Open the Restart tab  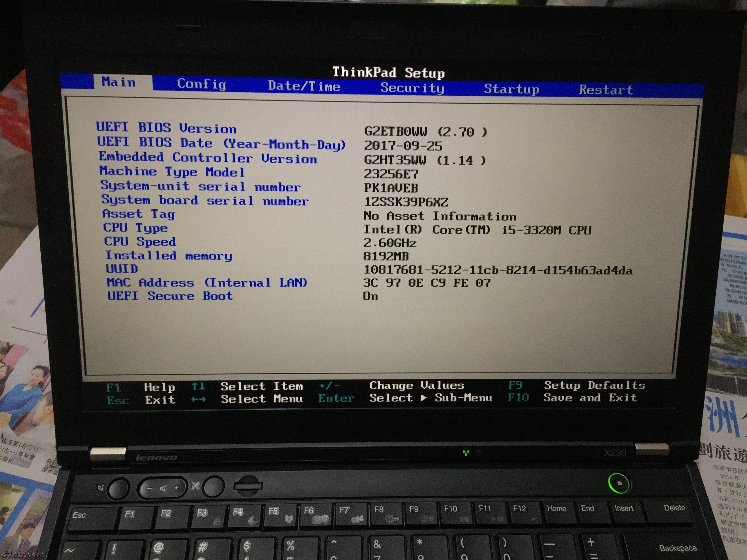pyautogui.click(x=606, y=90)
